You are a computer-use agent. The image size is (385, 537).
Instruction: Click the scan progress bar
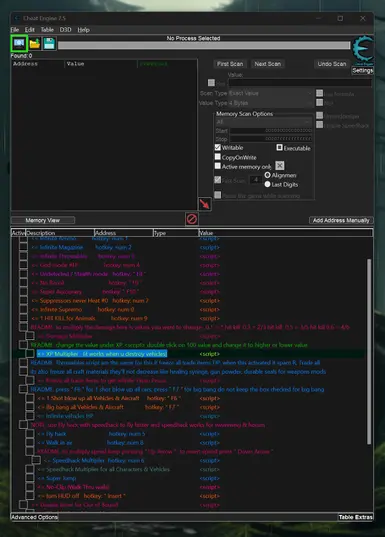pos(204,46)
